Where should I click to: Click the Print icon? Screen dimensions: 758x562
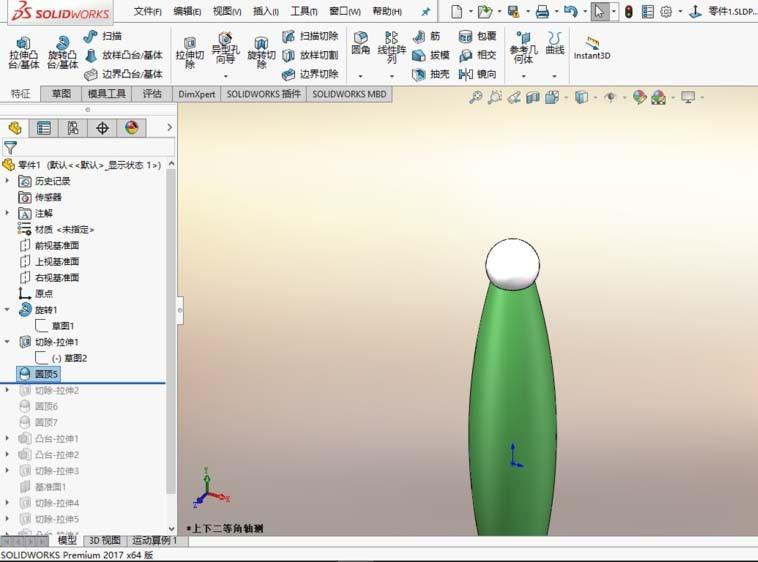542,12
